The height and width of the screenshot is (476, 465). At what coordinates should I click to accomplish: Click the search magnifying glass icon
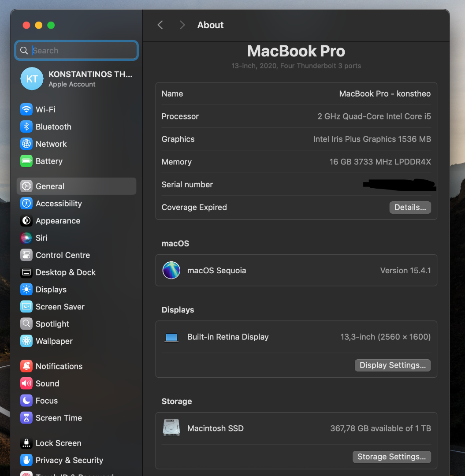[x=24, y=50]
